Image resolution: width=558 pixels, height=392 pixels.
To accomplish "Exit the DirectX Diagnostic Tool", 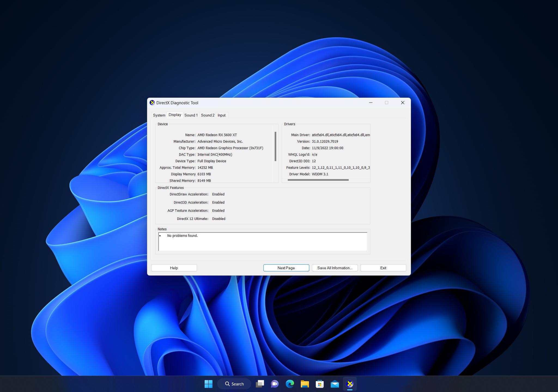I will click(383, 268).
